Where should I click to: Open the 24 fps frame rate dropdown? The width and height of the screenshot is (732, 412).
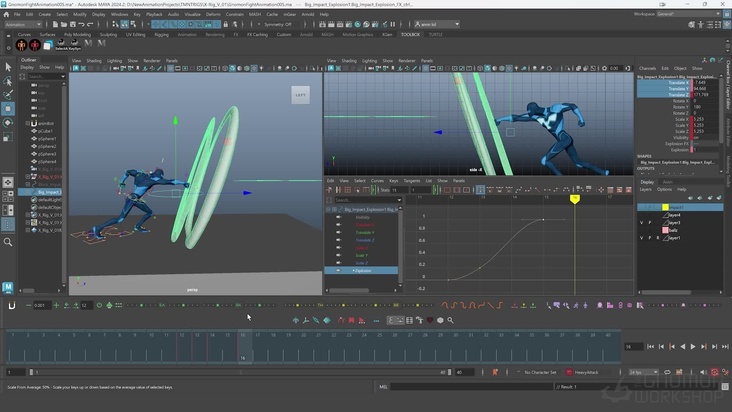pos(643,372)
